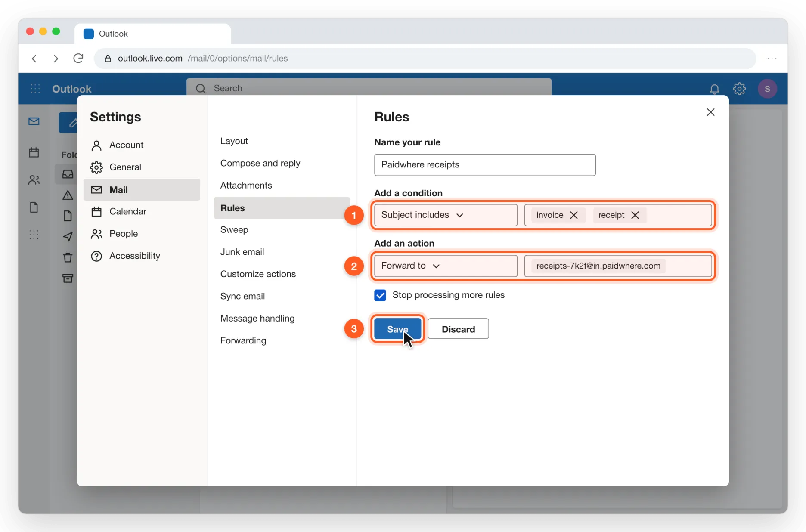
Task: Open the 'Forward to' action dropdown
Action: click(446, 266)
